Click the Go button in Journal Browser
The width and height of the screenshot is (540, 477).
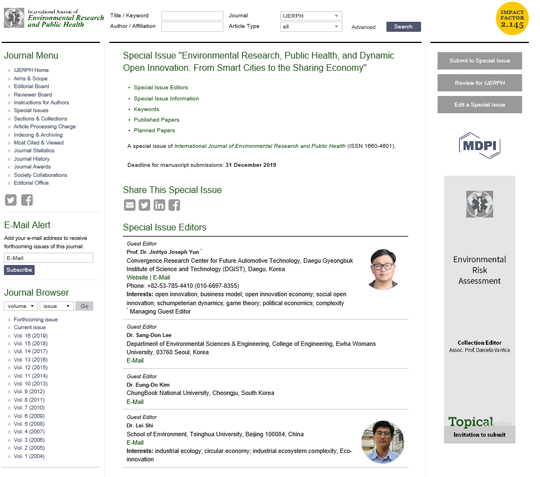coord(84,306)
